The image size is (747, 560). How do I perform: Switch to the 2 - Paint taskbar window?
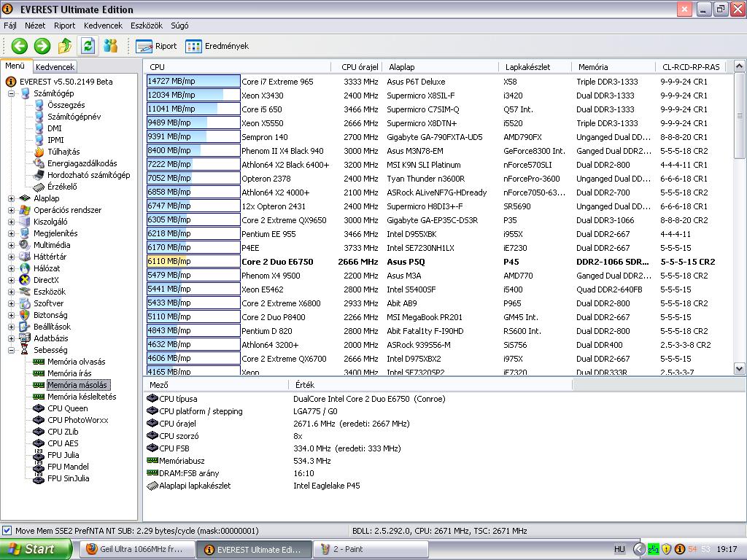point(370,549)
